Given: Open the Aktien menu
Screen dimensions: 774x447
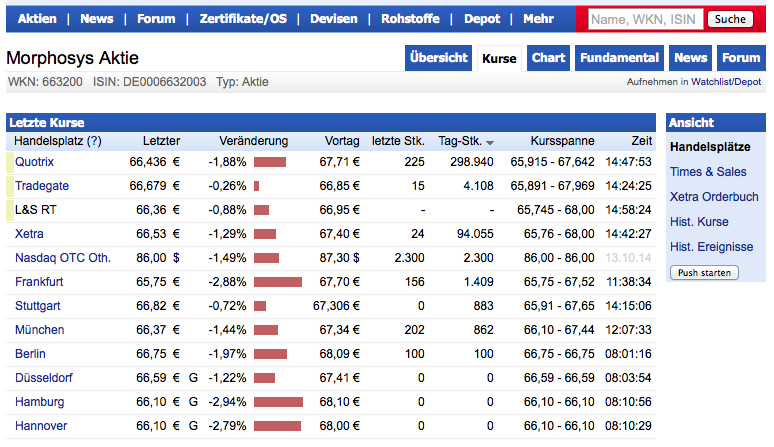Looking at the screenshot, I should point(37,19).
